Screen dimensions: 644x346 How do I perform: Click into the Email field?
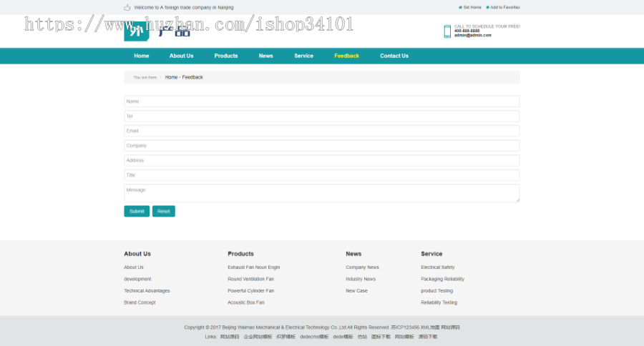(x=321, y=131)
